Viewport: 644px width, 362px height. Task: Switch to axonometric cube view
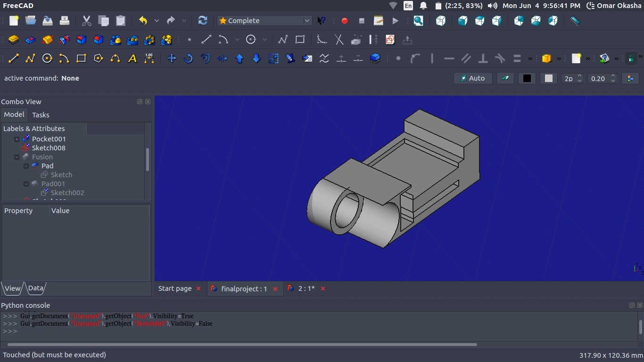click(441, 21)
